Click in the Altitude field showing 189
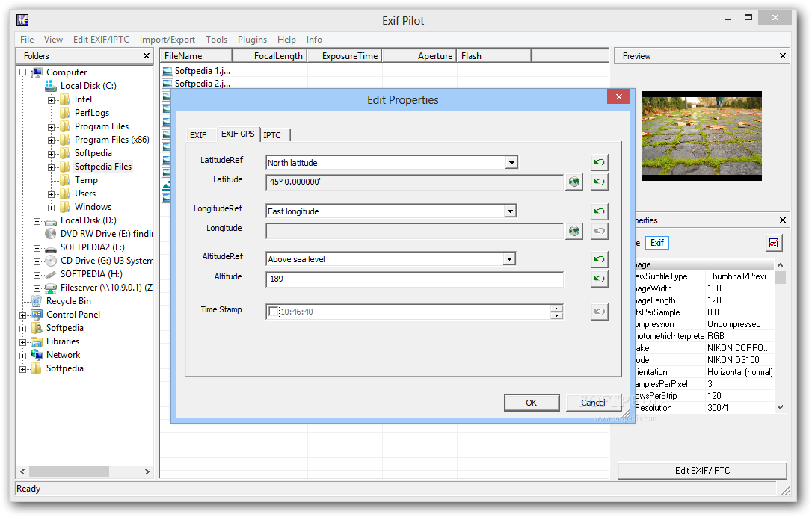This screenshot has height=517, width=812. click(414, 279)
